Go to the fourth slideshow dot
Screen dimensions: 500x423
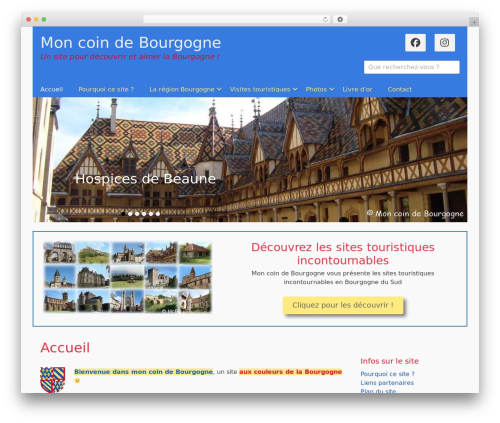coord(144,214)
